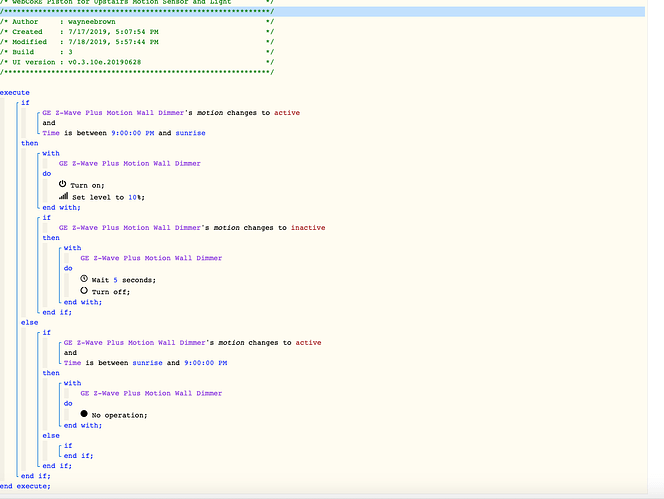
Task: Click the first 'end with;' after Set level
Action: 61,208
